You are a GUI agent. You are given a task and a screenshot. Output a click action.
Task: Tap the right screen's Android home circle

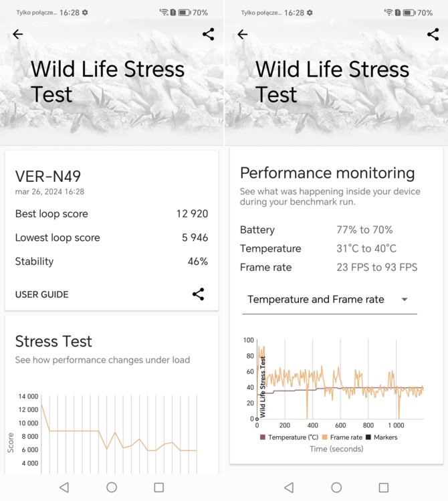coord(336,487)
